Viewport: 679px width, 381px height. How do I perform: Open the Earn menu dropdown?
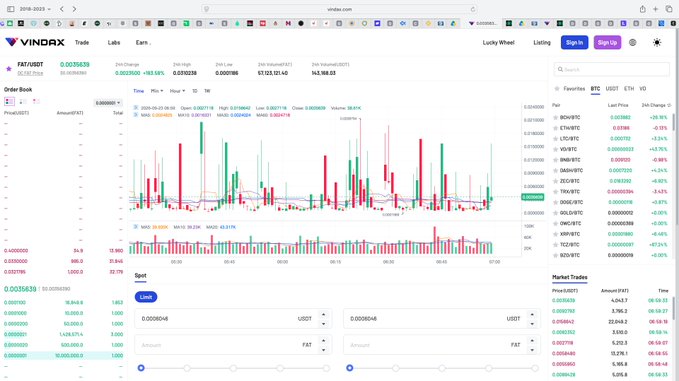[143, 42]
